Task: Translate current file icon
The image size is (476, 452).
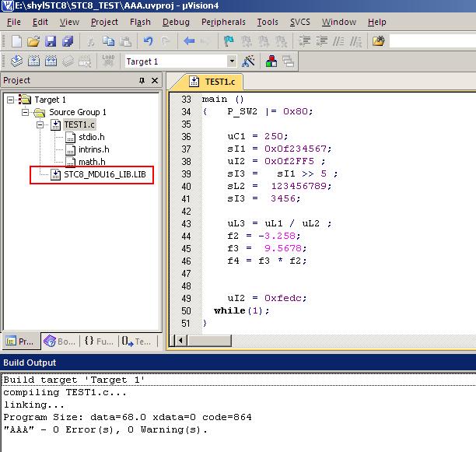Action: tap(16, 61)
